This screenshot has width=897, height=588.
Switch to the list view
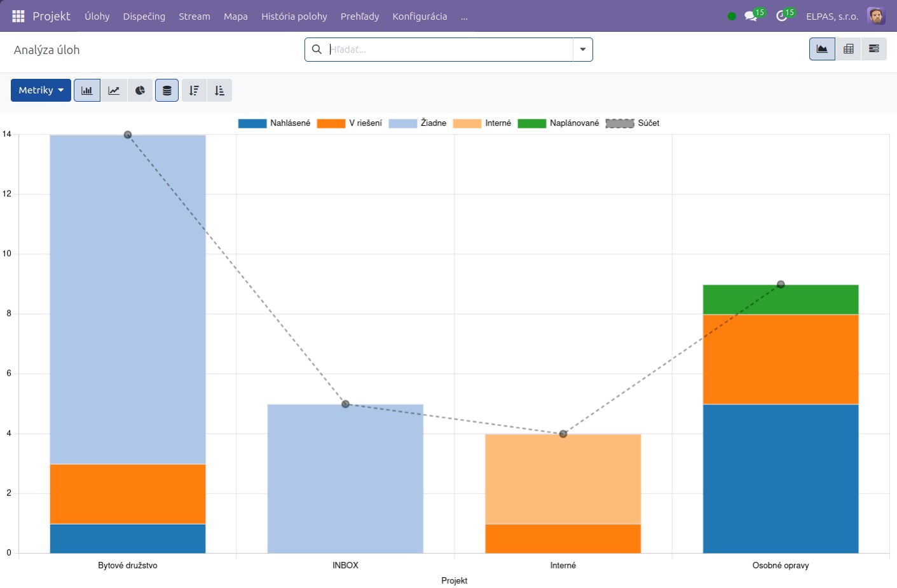[874, 49]
